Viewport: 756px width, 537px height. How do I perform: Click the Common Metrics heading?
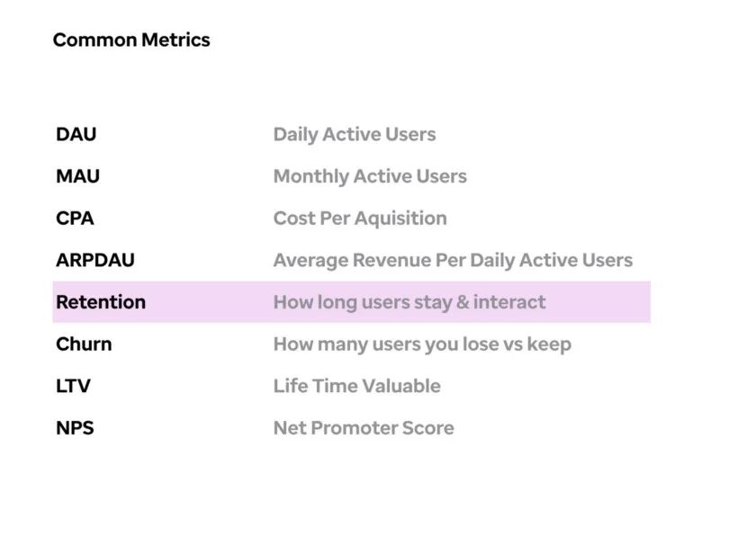[131, 40]
